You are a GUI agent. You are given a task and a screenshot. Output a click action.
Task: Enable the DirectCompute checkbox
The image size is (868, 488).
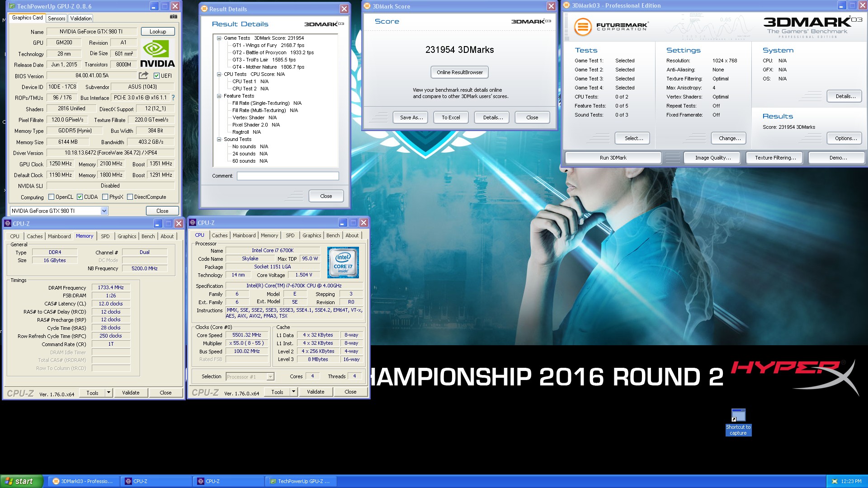click(x=130, y=197)
